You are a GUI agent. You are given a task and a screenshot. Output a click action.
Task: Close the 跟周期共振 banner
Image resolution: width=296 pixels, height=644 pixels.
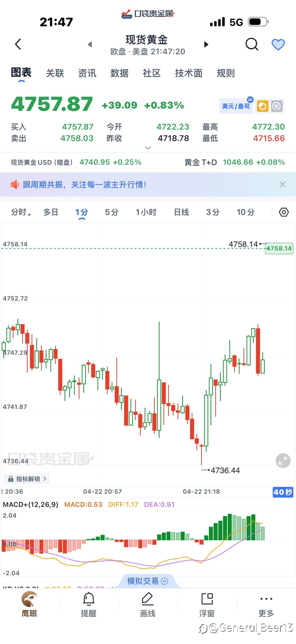[x=283, y=185]
